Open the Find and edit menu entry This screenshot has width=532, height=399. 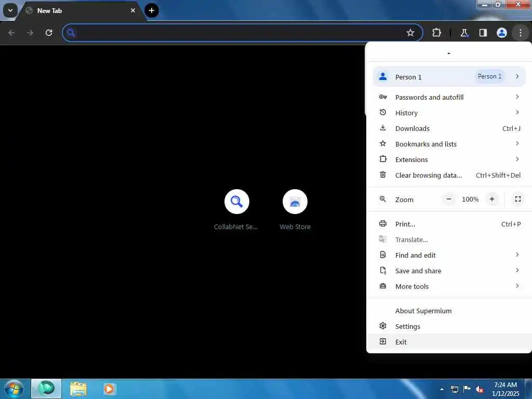click(449, 255)
